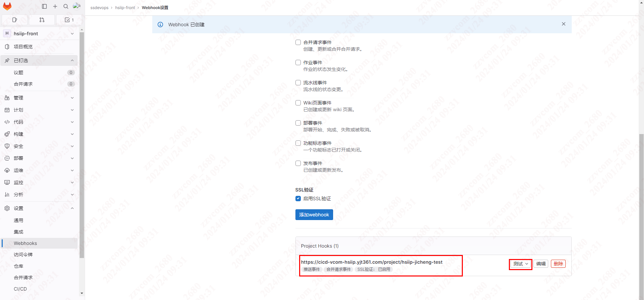Dismiss the Webhook 已创建 alert

564,24
